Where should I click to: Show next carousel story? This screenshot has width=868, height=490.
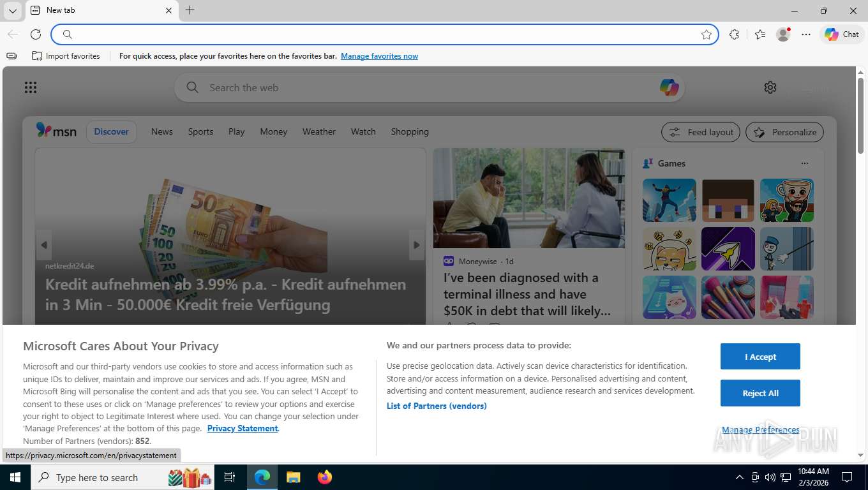(x=417, y=245)
